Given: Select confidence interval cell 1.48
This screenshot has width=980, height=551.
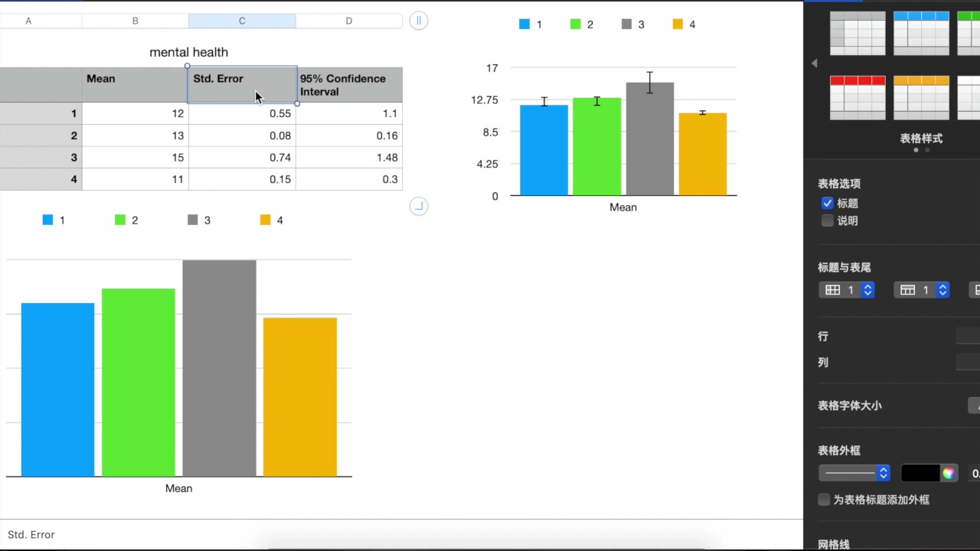Looking at the screenshot, I should click(349, 158).
